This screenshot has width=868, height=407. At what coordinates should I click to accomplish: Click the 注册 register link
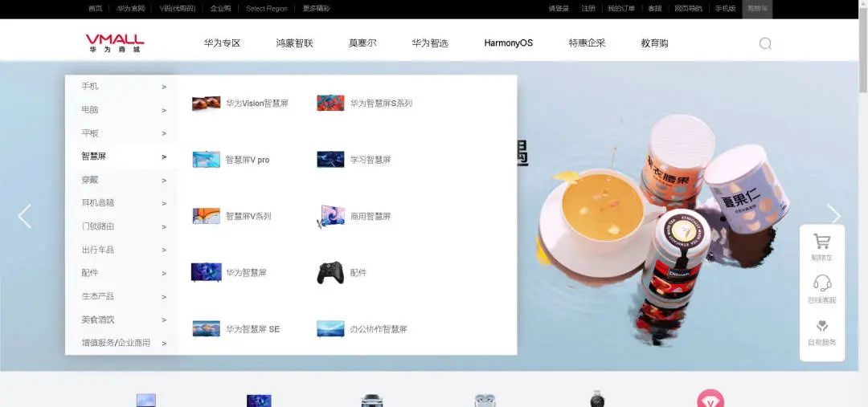[x=588, y=9]
